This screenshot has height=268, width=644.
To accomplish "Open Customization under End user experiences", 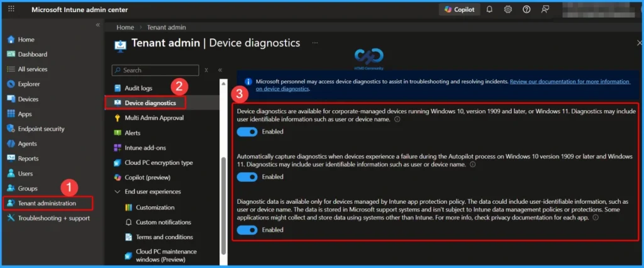I will tap(155, 207).
